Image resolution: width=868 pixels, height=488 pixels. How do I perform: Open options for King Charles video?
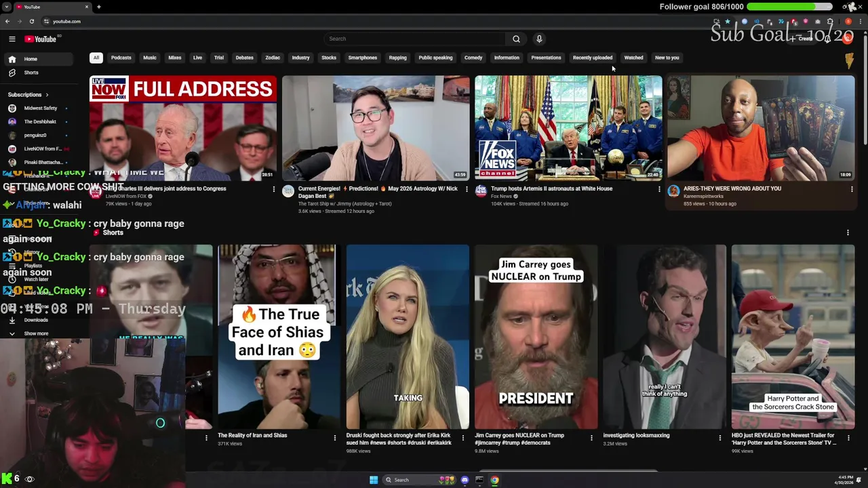pos(274,189)
